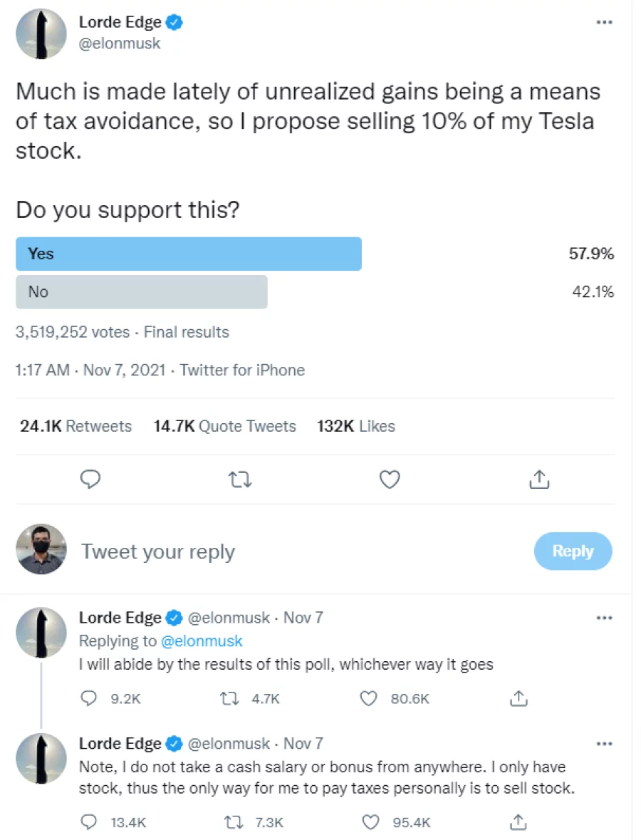The width and height of the screenshot is (641, 840).
Task: Select the 'No' poll option bar
Action: pyautogui.click(x=141, y=291)
